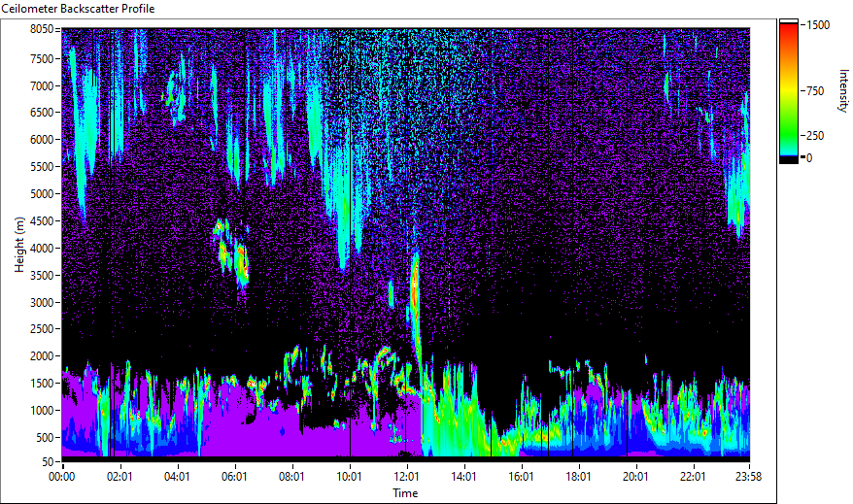Click the 500 height axis value
This screenshot has height=504, width=853.
point(45,438)
